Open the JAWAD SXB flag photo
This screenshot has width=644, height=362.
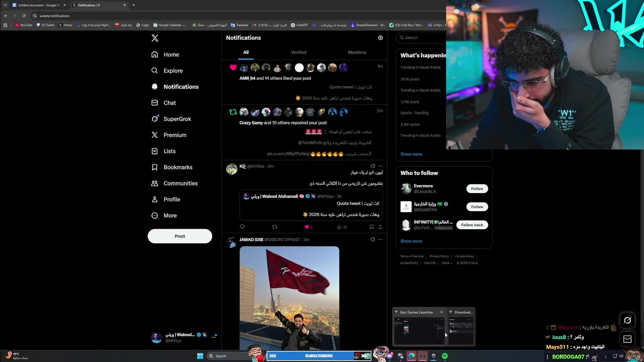[x=289, y=298]
